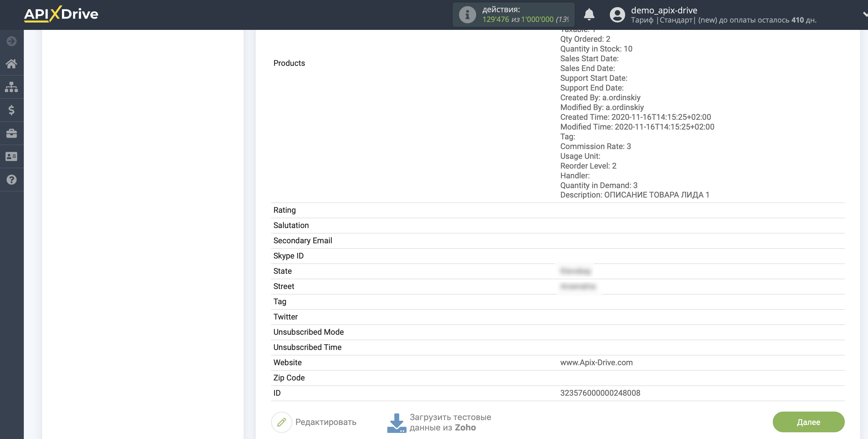Open notifications bell
The height and width of the screenshot is (439, 868).
pos(589,14)
